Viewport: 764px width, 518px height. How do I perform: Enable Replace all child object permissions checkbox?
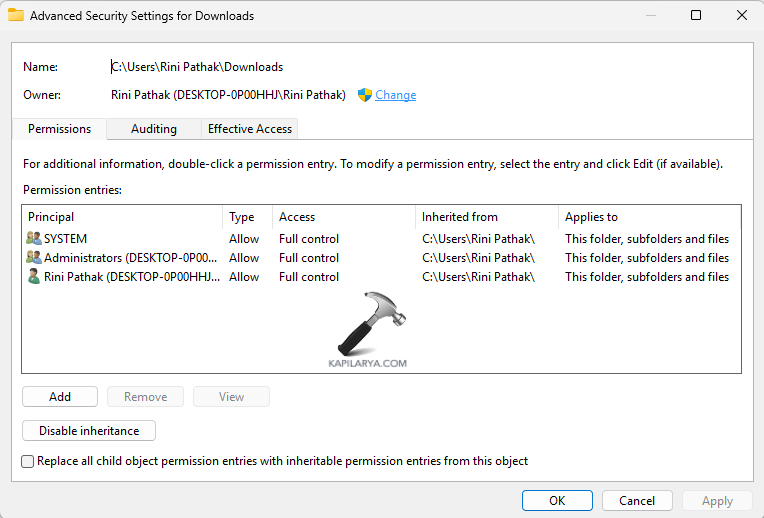tap(28, 461)
